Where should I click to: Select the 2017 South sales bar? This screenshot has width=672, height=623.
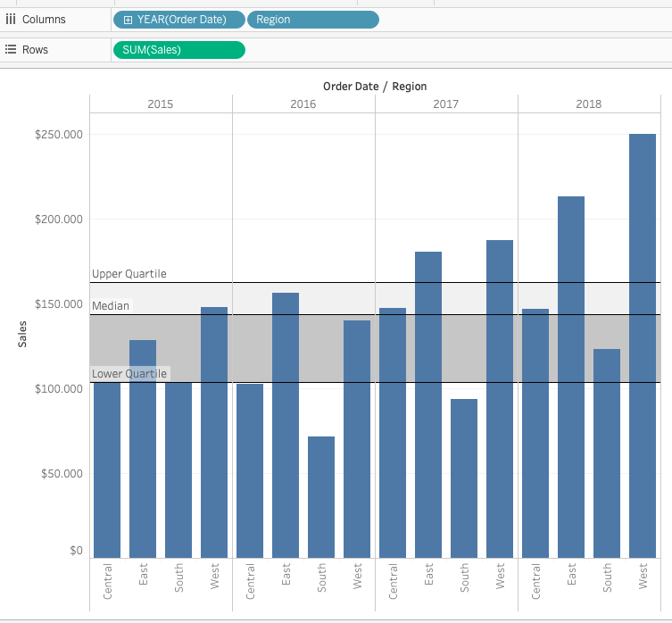coord(464,478)
